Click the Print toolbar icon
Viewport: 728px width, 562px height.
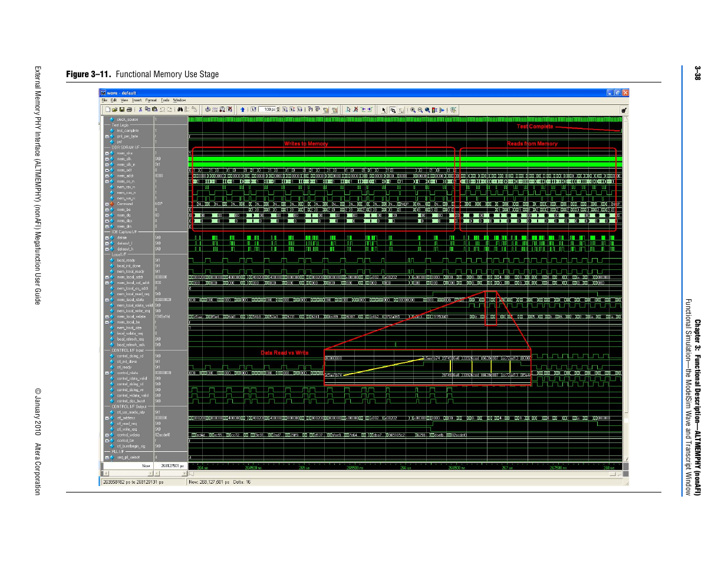click(129, 110)
